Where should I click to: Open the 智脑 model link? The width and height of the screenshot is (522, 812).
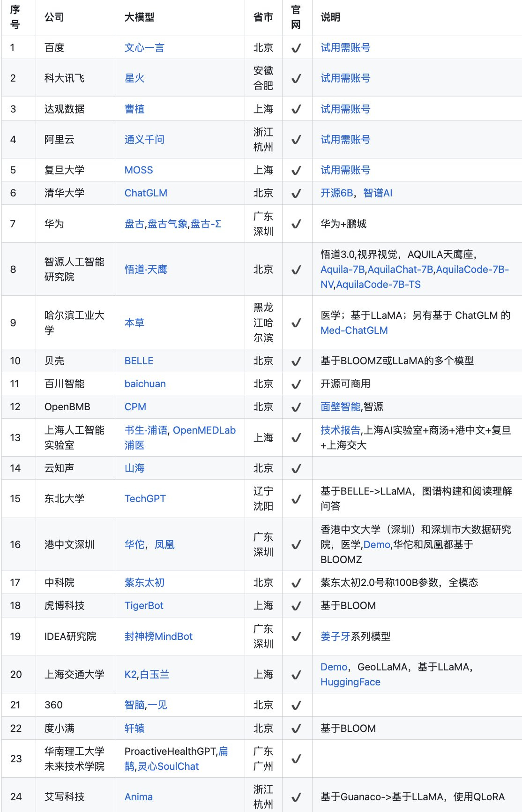pyautogui.click(x=134, y=705)
